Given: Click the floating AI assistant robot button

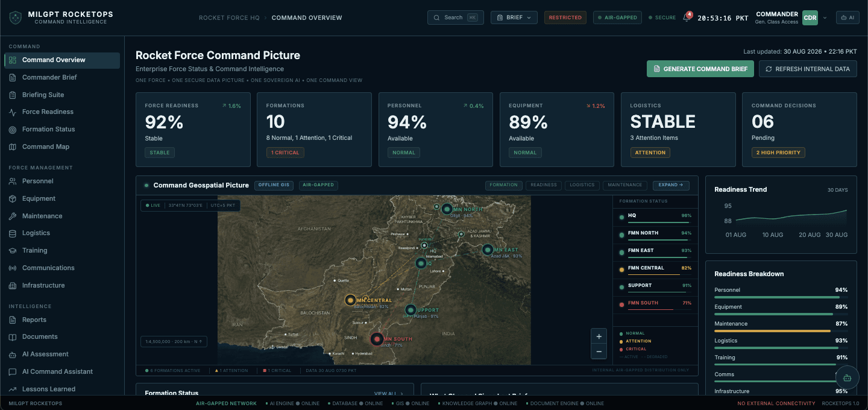Looking at the screenshot, I should coord(848,378).
